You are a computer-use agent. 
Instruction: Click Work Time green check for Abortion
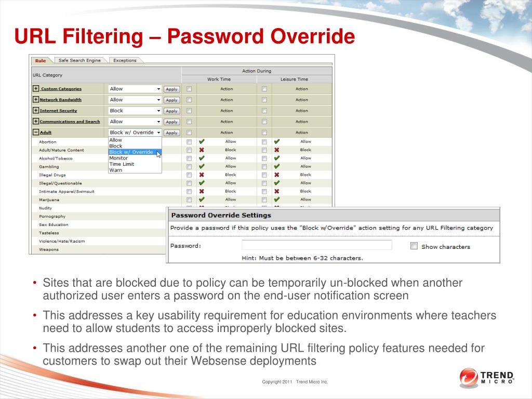pyautogui.click(x=202, y=141)
